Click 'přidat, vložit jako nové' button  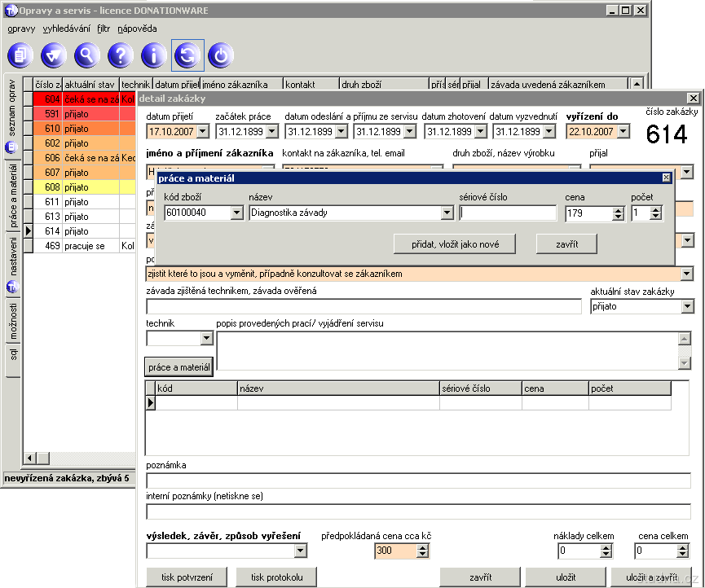click(455, 244)
